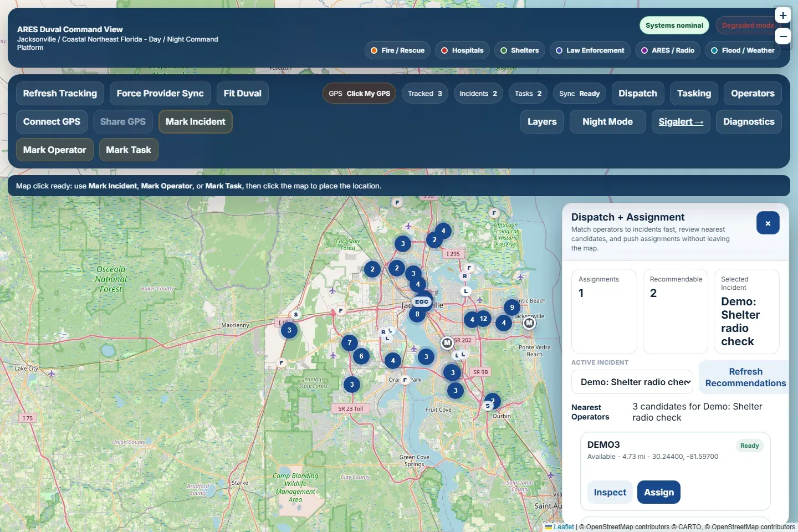Click the F marker near Orange Park
798x532 pixels.
[x=405, y=380]
